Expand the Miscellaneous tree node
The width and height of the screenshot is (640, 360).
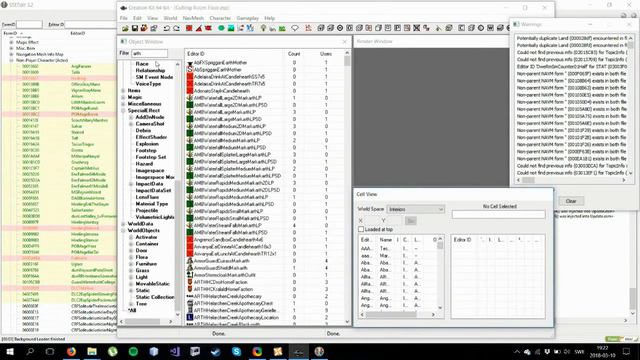coord(123,104)
